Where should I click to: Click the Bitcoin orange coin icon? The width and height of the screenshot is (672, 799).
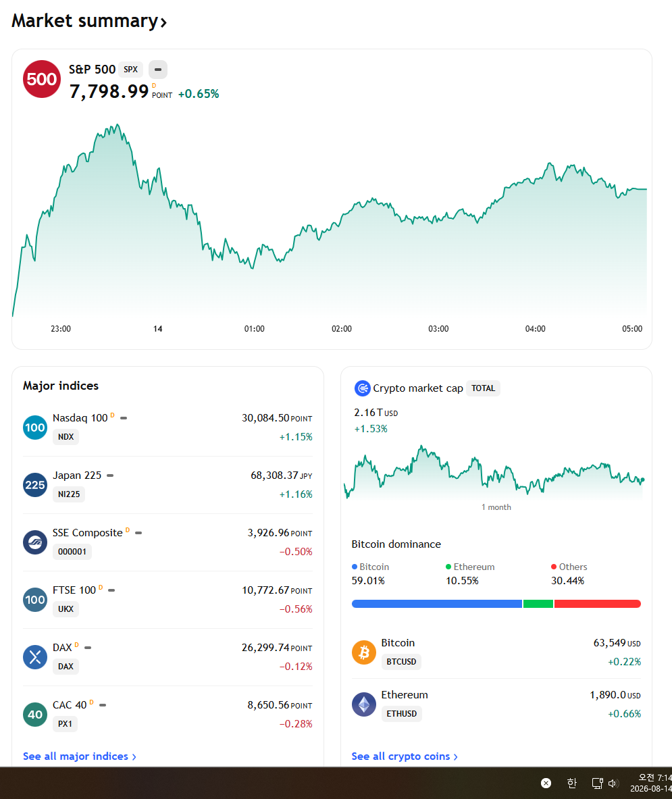pos(364,652)
